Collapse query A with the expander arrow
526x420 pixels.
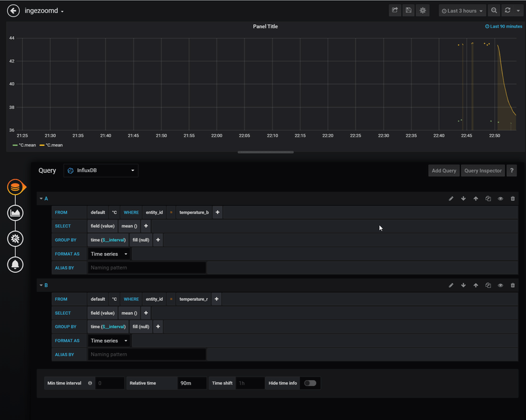(41, 198)
